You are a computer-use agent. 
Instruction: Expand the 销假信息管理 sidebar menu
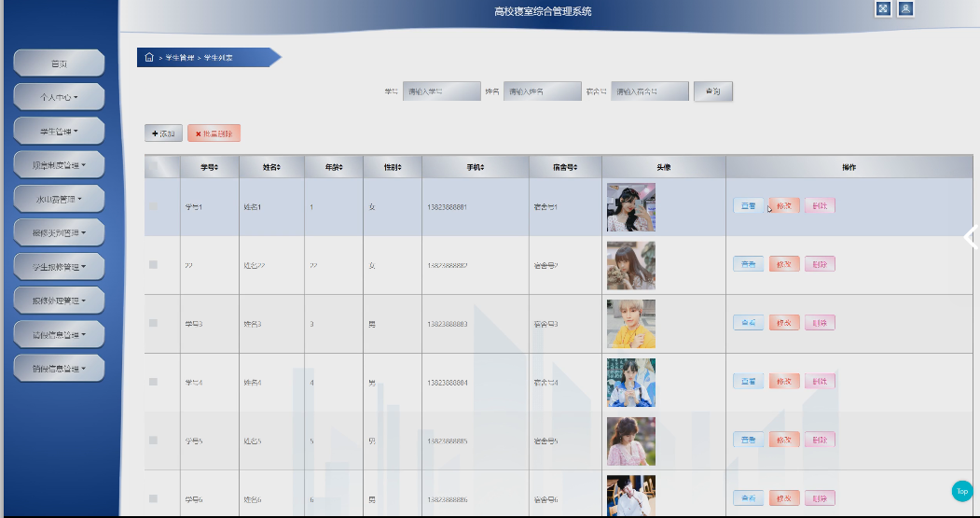(59, 368)
